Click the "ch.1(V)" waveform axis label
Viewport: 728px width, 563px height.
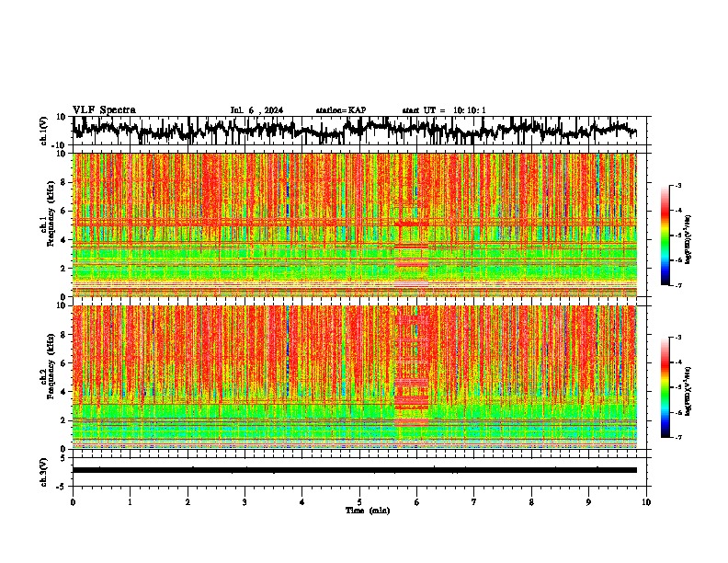(44, 131)
